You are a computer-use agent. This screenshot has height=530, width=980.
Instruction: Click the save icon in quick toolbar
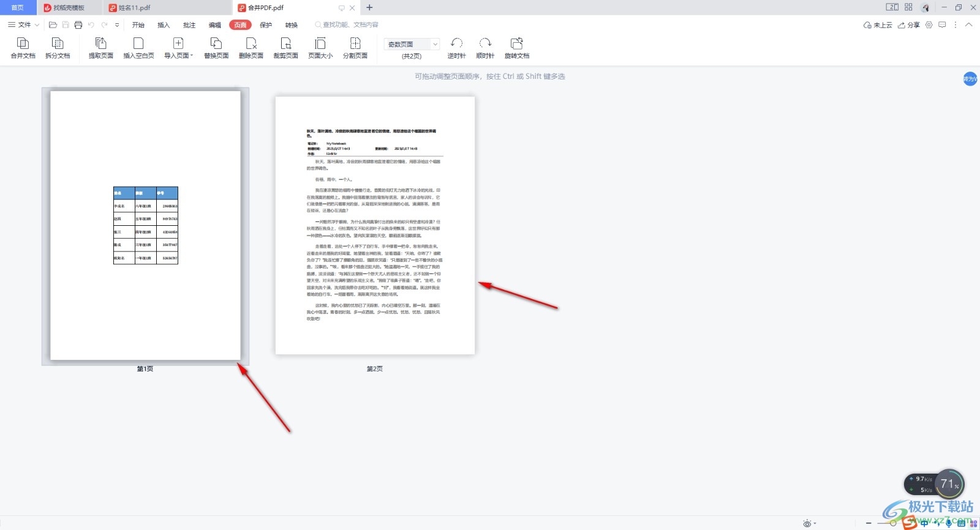coord(66,25)
